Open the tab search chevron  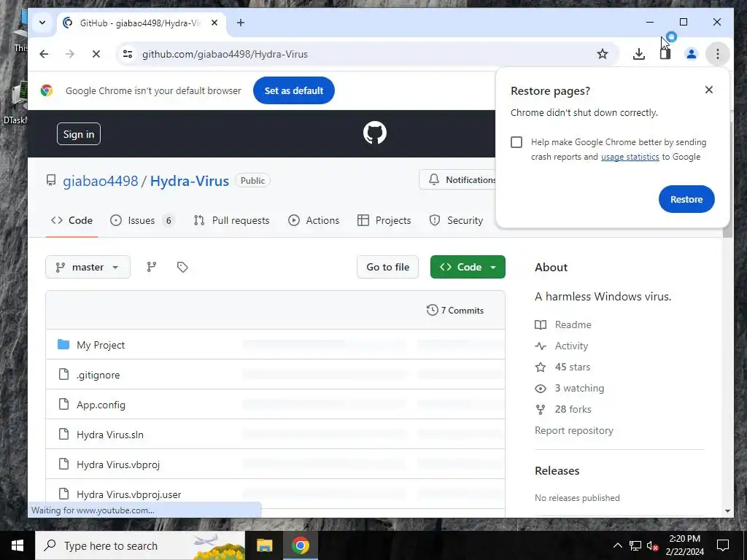point(42,23)
